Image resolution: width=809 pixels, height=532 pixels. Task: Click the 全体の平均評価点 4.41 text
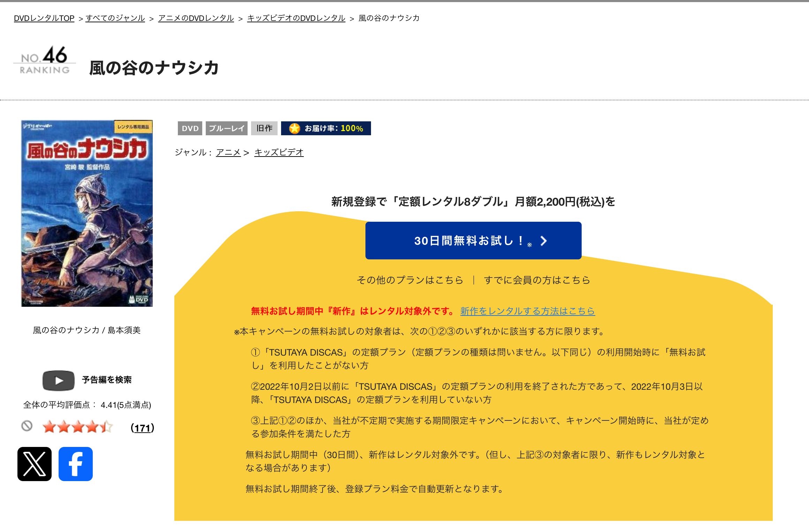coord(87,405)
